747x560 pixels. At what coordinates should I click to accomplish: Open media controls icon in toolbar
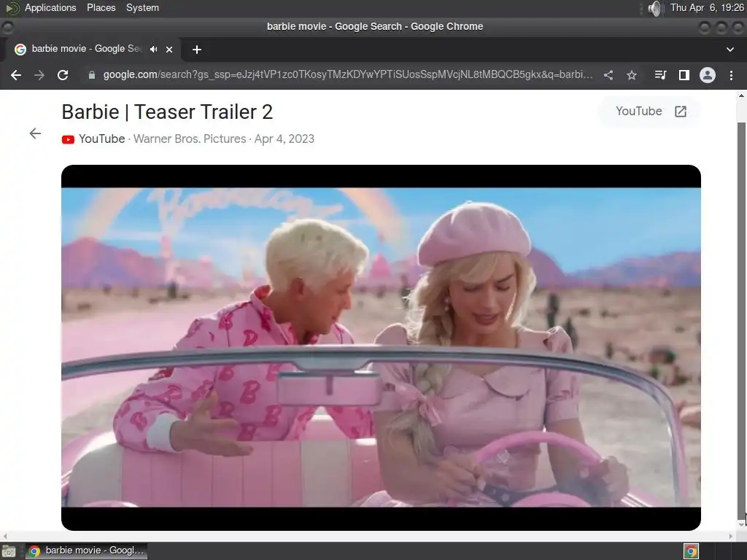[660, 75]
